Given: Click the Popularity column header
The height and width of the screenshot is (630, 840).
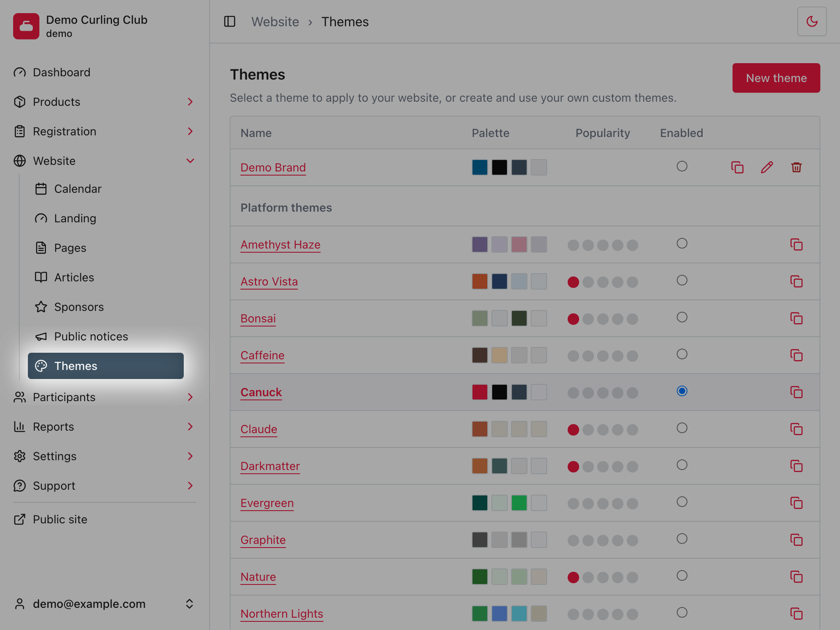Looking at the screenshot, I should (x=603, y=133).
